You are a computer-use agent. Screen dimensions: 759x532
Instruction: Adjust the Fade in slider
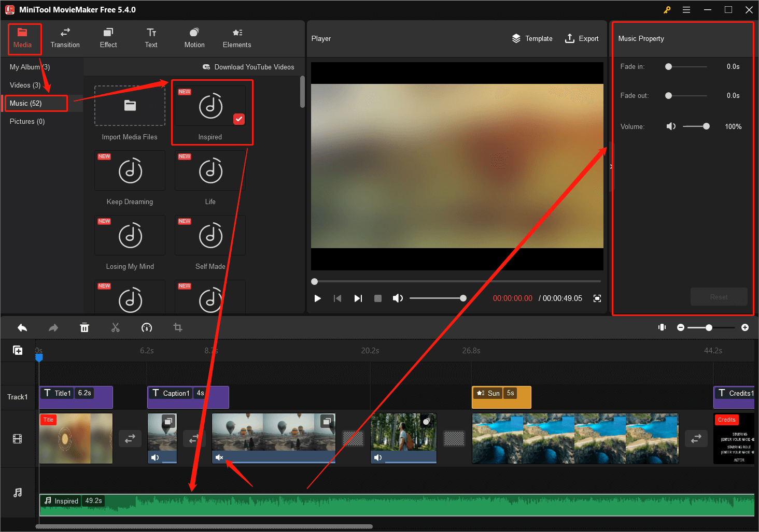point(686,66)
